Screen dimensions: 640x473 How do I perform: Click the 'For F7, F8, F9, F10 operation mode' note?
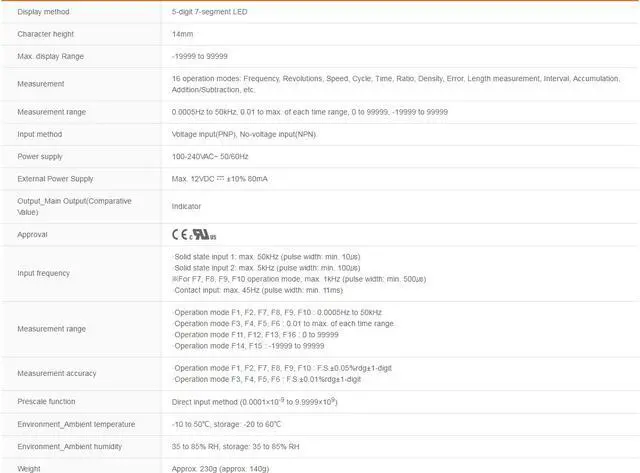click(x=299, y=279)
